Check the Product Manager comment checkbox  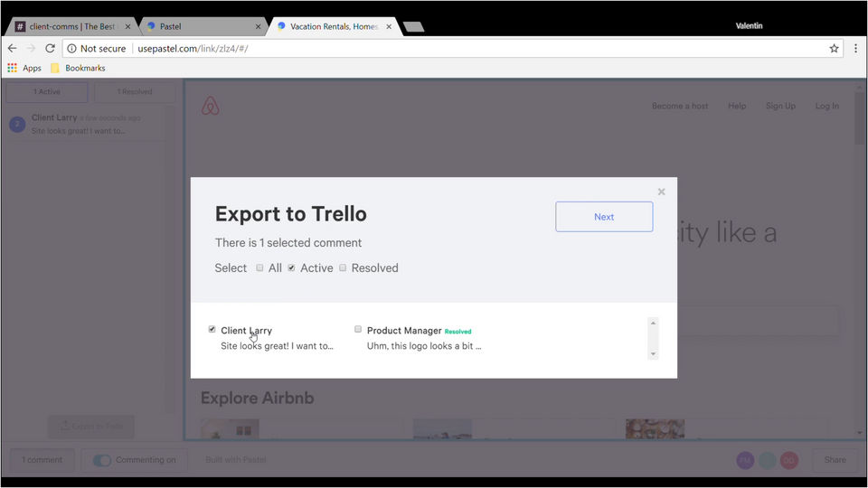(358, 329)
